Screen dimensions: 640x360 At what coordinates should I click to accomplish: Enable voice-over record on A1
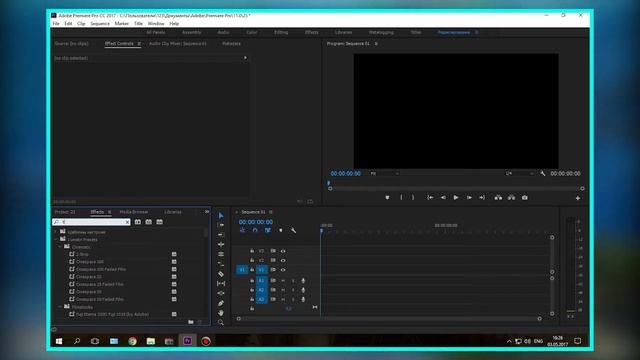point(303,281)
